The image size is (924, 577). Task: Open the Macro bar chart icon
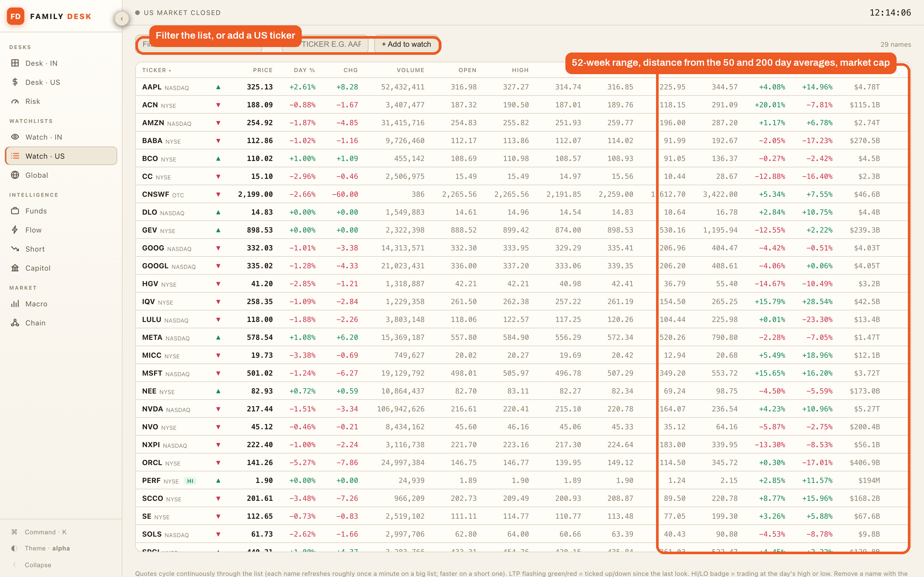[15, 304]
